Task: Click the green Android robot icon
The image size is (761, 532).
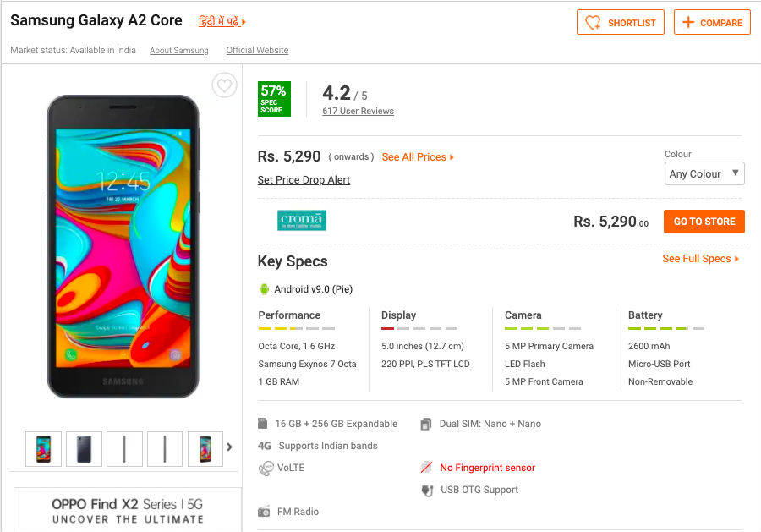Action: click(264, 289)
